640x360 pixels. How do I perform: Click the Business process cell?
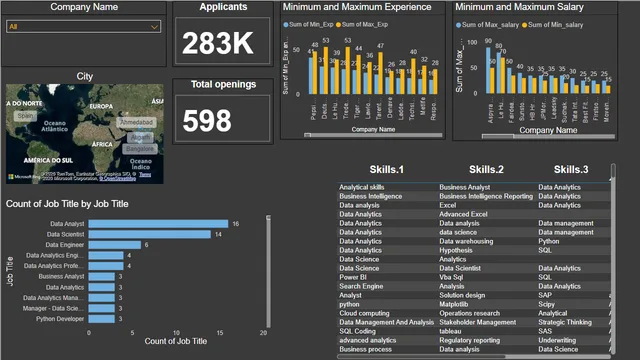point(365,349)
